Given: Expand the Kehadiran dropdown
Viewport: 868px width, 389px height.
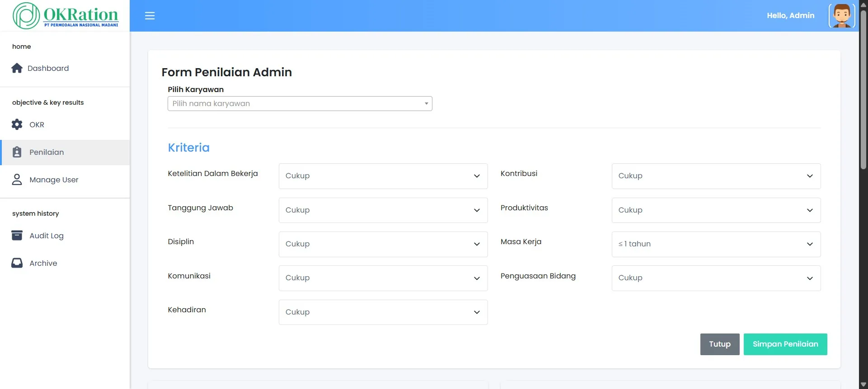Looking at the screenshot, I should (x=383, y=312).
